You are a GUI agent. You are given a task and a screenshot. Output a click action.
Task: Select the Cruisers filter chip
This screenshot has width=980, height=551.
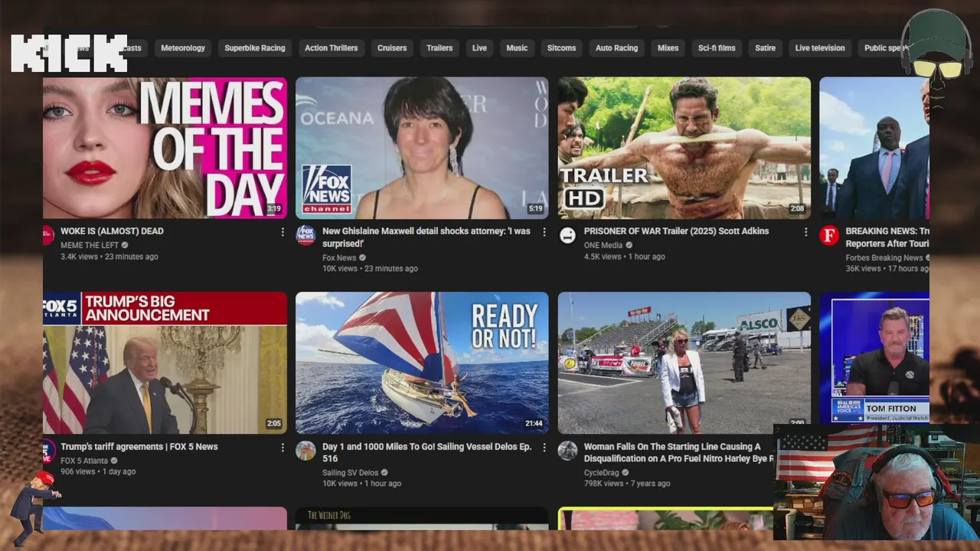(392, 48)
